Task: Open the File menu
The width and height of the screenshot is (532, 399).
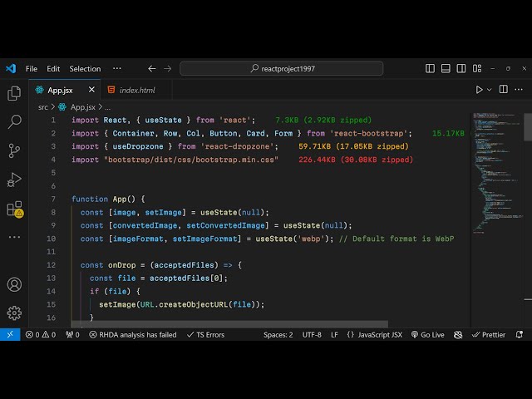Action: (32, 69)
